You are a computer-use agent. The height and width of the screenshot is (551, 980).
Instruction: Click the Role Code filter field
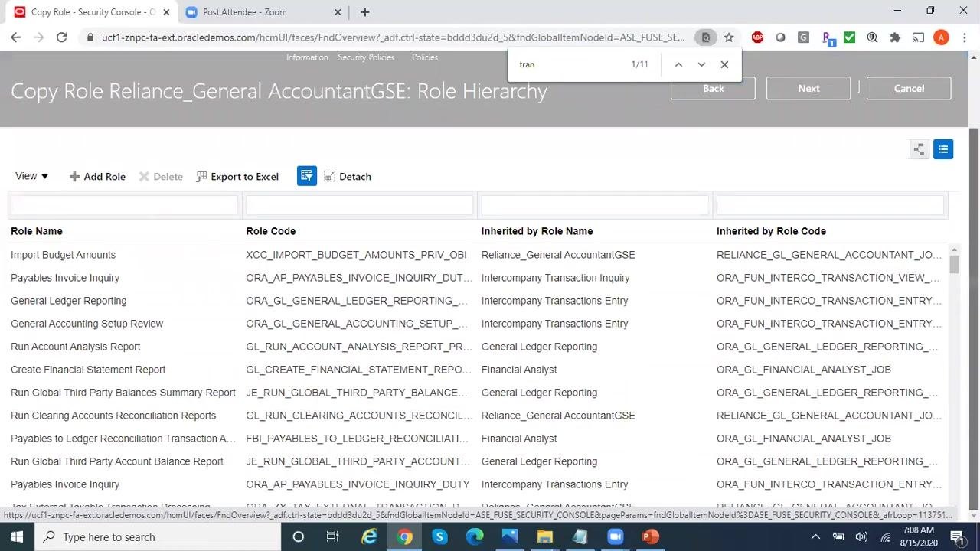(359, 204)
